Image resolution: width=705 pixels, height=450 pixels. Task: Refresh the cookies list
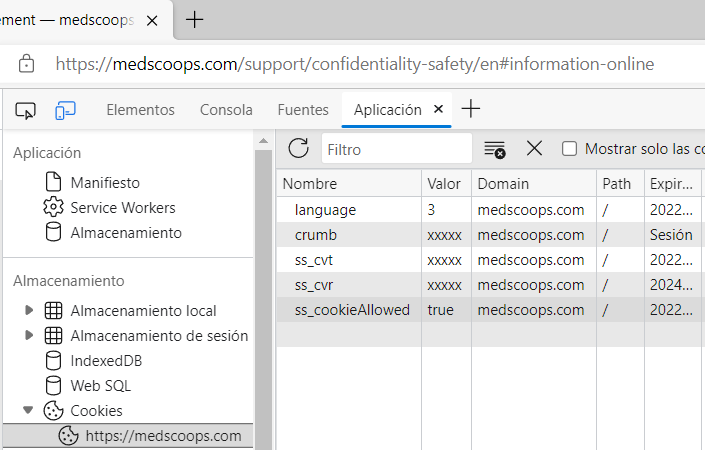click(x=298, y=149)
